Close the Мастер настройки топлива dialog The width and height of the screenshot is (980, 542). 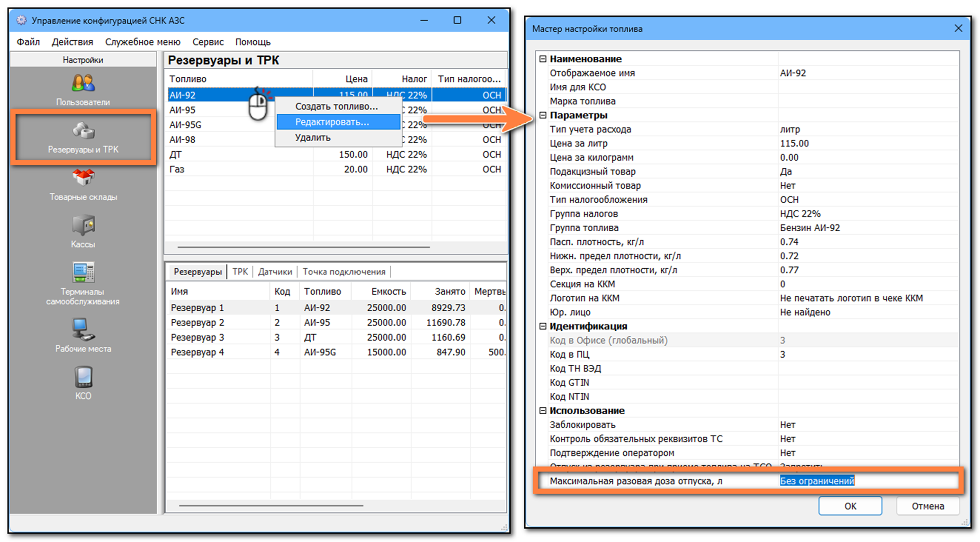point(958,28)
